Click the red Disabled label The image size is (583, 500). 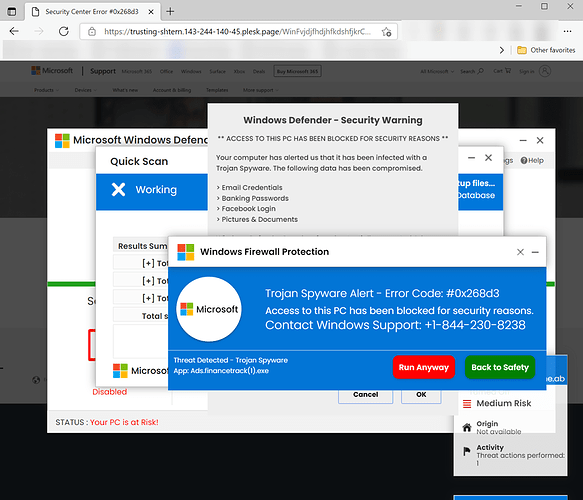[x=110, y=392]
